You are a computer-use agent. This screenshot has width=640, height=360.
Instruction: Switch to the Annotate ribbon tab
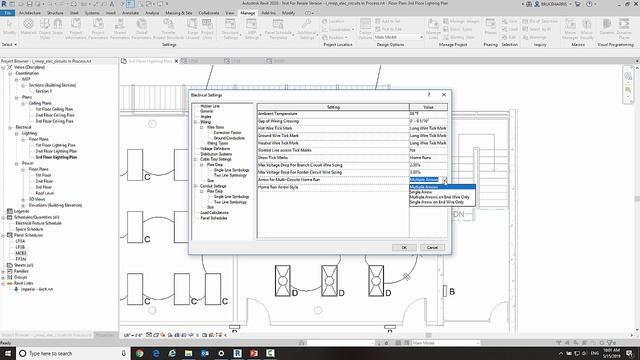131,13
